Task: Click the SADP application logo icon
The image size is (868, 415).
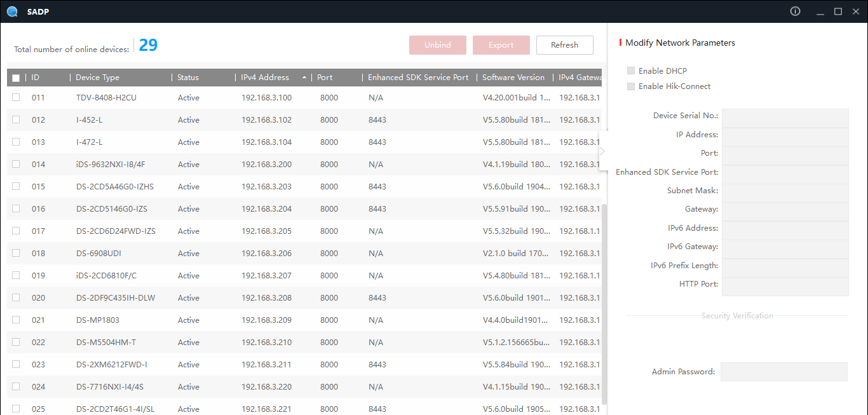Action: [x=12, y=11]
